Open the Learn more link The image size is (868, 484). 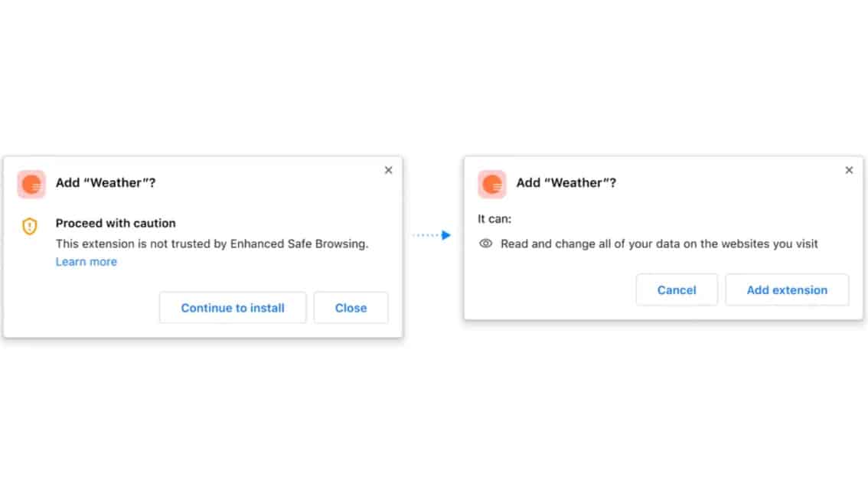point(86,262)
